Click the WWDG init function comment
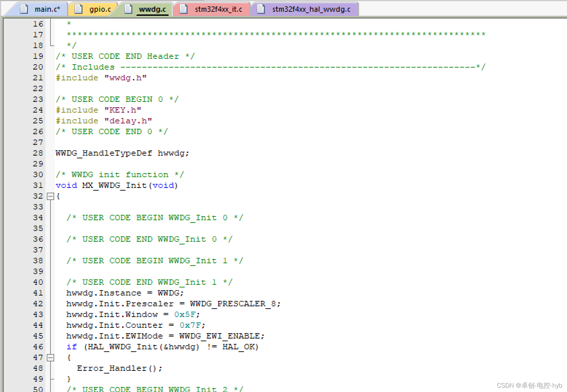Image resolution: width=567 pixels, height=392 pixels. (x=120, y=175)
